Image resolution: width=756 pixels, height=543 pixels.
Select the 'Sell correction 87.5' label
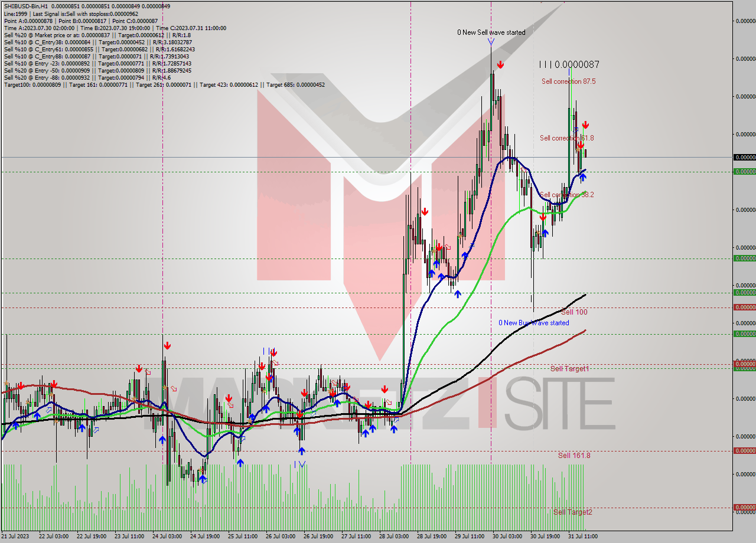pos(568,81)
